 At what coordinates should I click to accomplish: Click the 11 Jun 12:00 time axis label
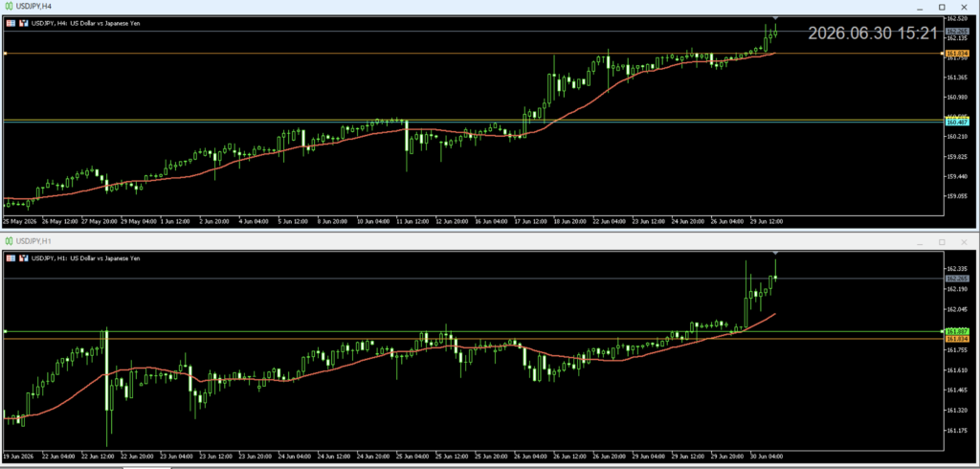point(411,221)
